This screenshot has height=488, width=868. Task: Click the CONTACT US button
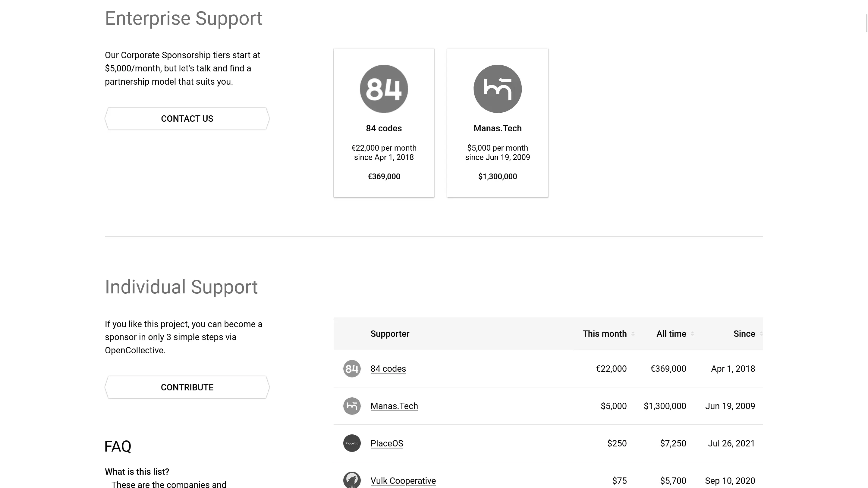click(x=187, y=119)
